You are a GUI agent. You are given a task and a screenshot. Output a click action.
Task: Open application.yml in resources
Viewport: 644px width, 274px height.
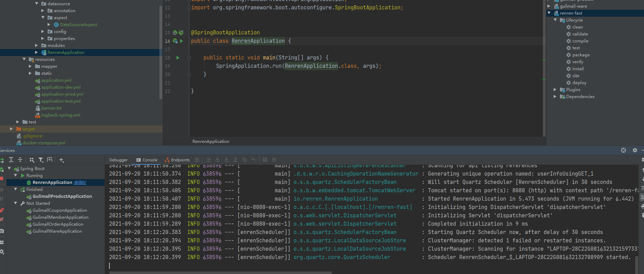click(56, 80)
